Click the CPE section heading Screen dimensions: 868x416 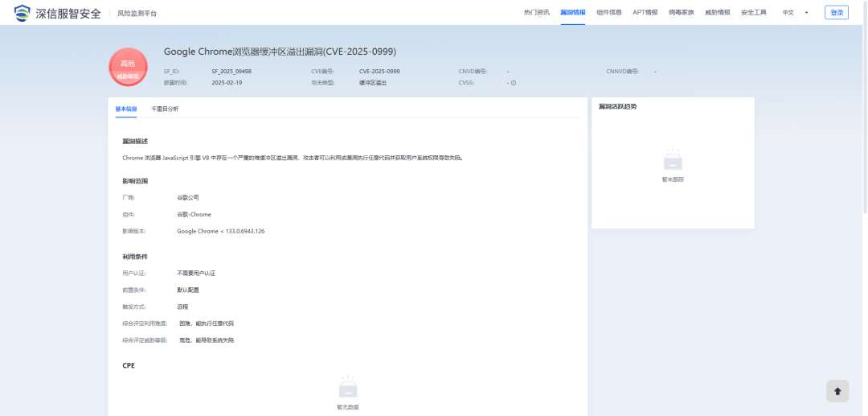[129, 365]
